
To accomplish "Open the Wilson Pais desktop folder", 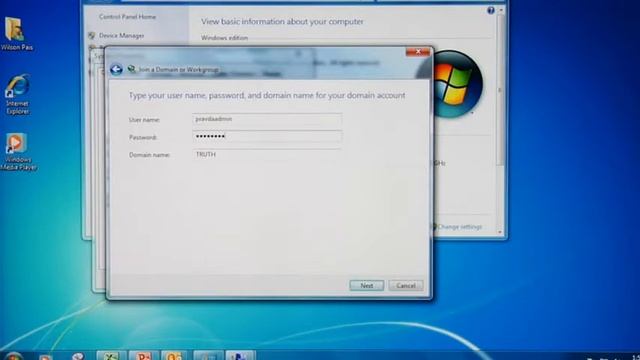I will pos(16,33).
